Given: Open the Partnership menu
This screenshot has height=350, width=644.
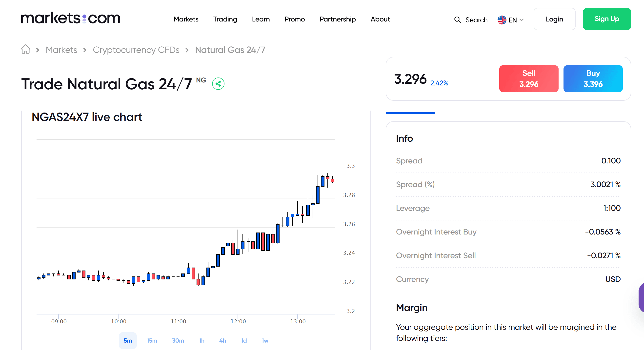Looking at the screenshot, I should tap(338, 19).
